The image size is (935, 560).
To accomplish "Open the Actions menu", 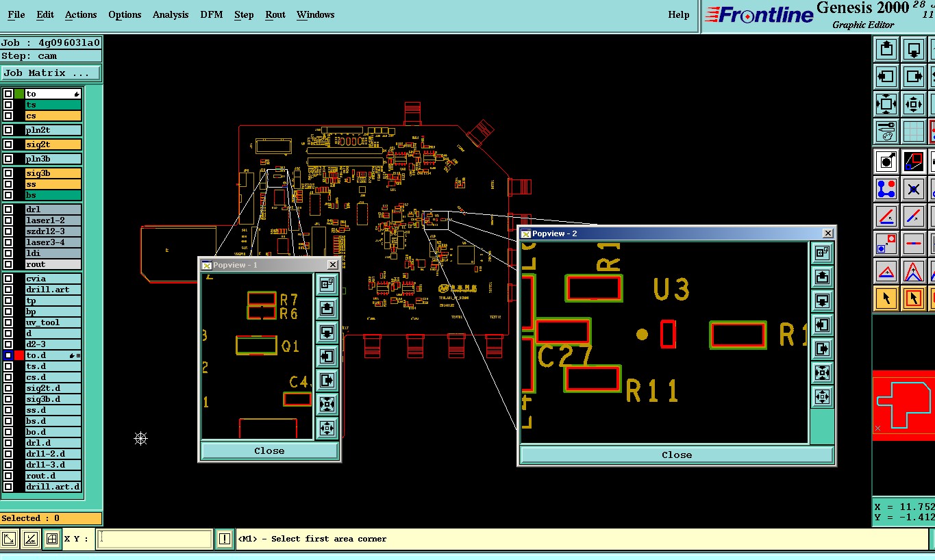I will point(81,14).
